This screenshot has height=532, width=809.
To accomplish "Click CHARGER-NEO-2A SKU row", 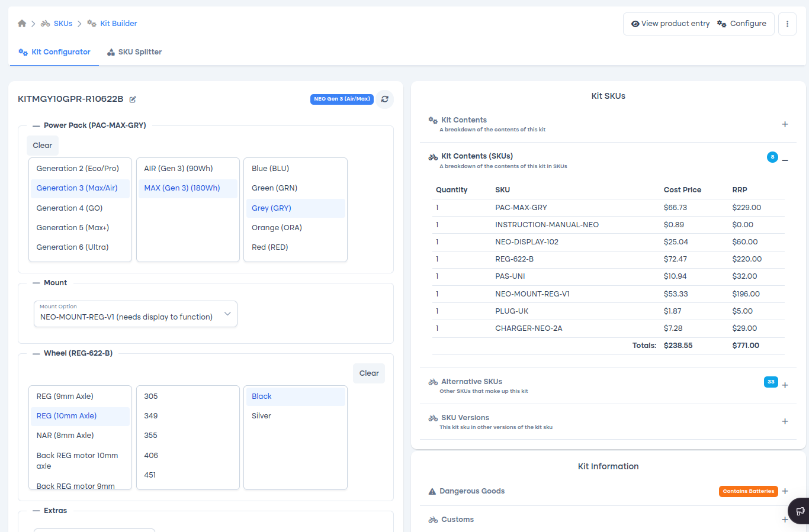I will [x=608, y=328].
